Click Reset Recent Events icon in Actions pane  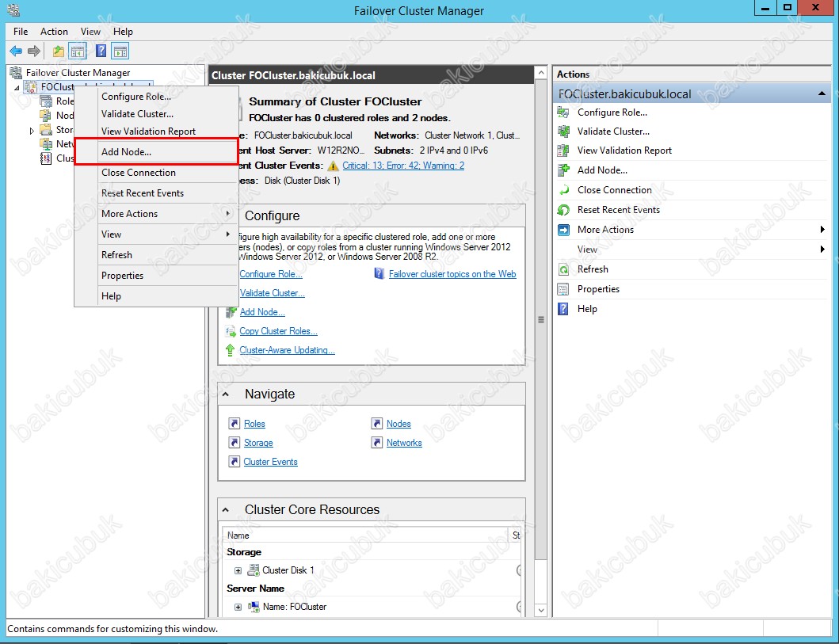(x=563, y=210)
